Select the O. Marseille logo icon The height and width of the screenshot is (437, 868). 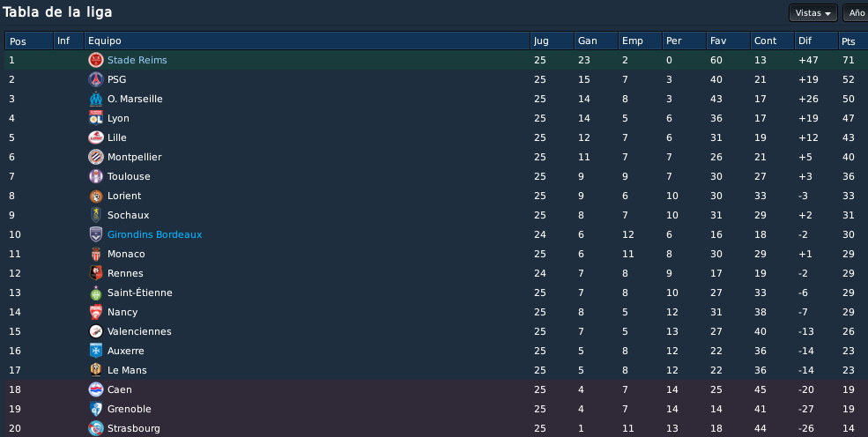tap(96, 99)
